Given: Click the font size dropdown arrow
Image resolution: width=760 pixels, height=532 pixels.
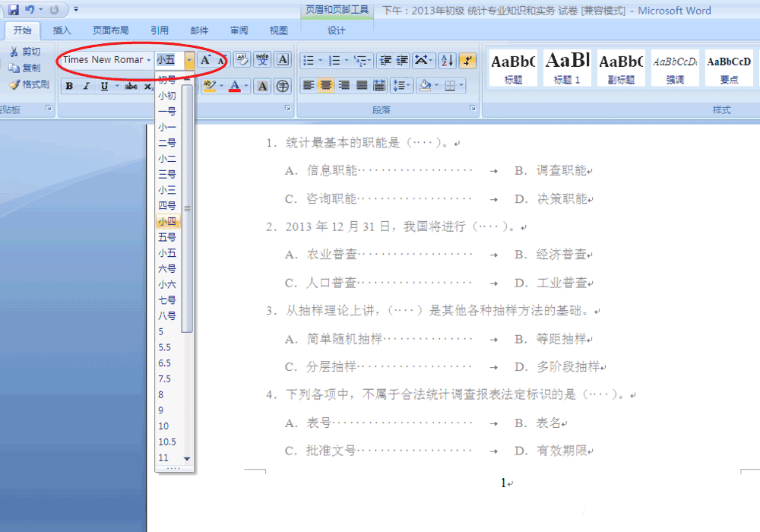Looking at the screenshot, I should (x=189, y=60).
